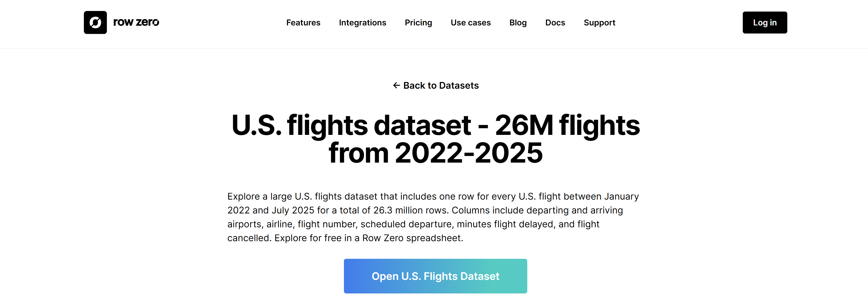Viewport: 868px width, 305px height.
Task: Click the "Log in" text label
Action: [x=764, y=23]
